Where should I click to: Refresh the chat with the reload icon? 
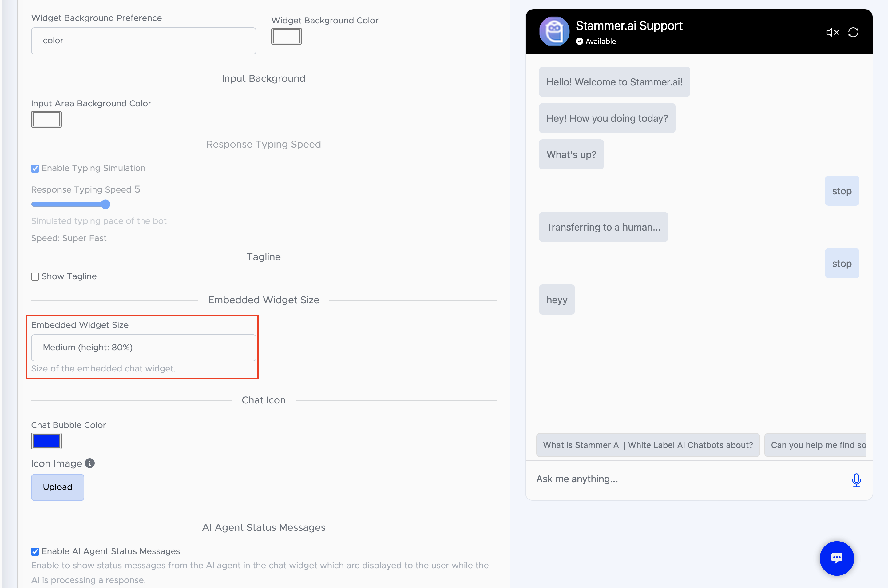pos(853,33)
